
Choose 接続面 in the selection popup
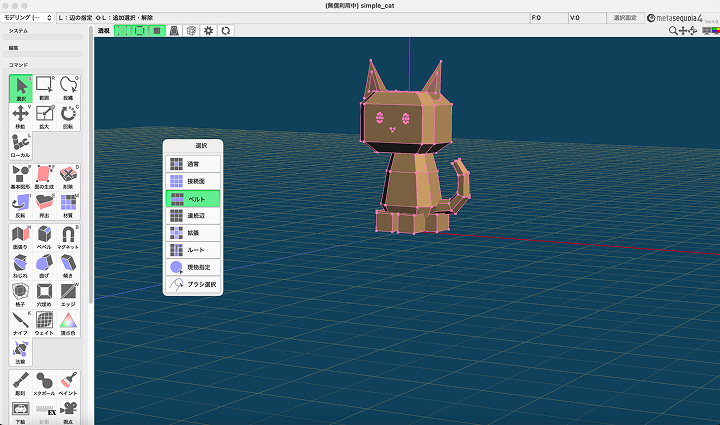pyautogui.click(x=193, y=181)
